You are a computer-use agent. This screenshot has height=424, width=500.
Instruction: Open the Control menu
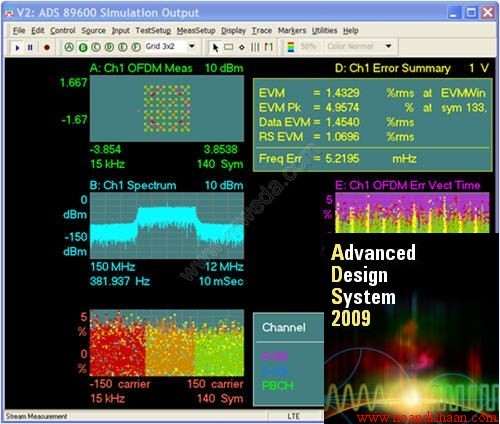(63, 31)
